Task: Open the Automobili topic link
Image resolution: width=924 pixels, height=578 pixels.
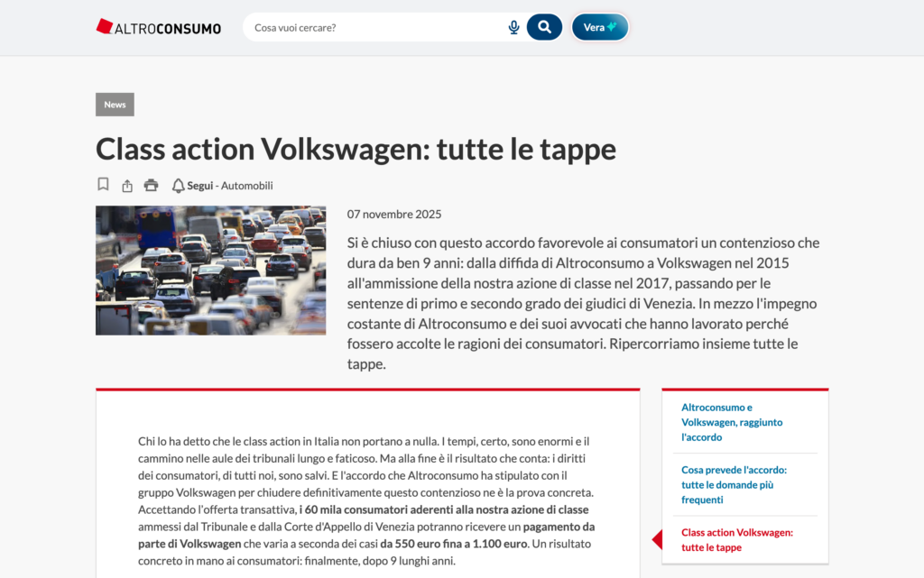Action: (x=246, y=186)
